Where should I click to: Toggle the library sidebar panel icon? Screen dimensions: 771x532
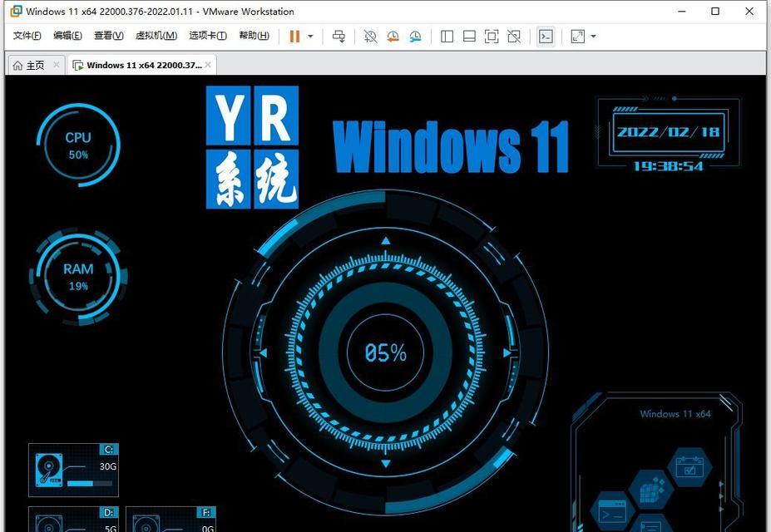coord(447,37)
